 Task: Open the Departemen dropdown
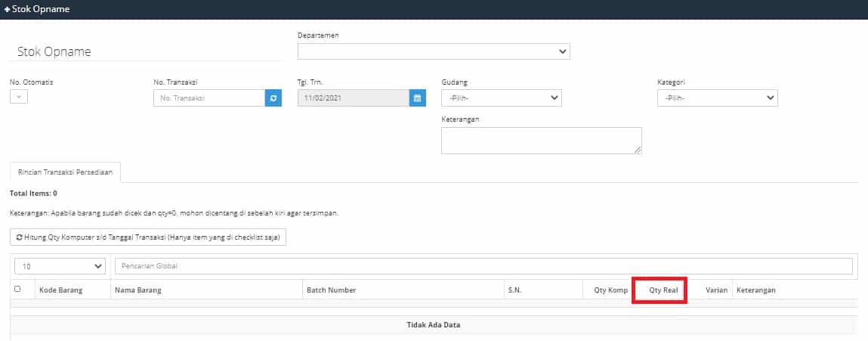[x=434, y=51]
